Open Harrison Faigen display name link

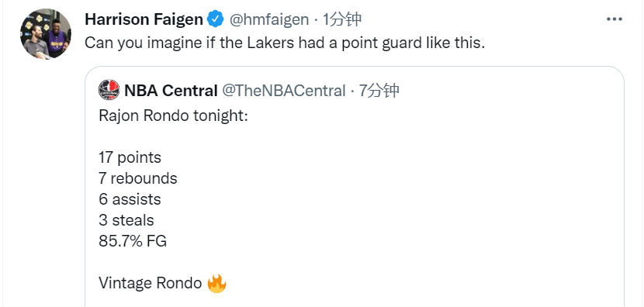[x=144, y=19]
